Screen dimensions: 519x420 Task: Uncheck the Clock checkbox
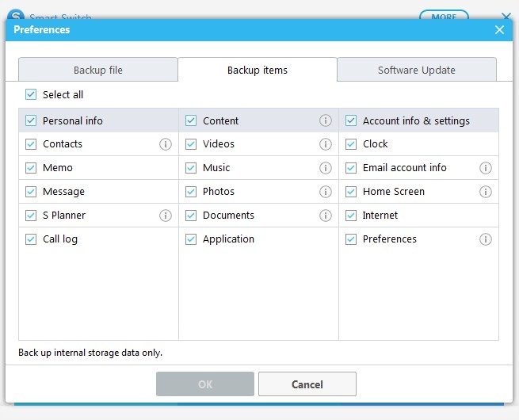pos(351,144)
